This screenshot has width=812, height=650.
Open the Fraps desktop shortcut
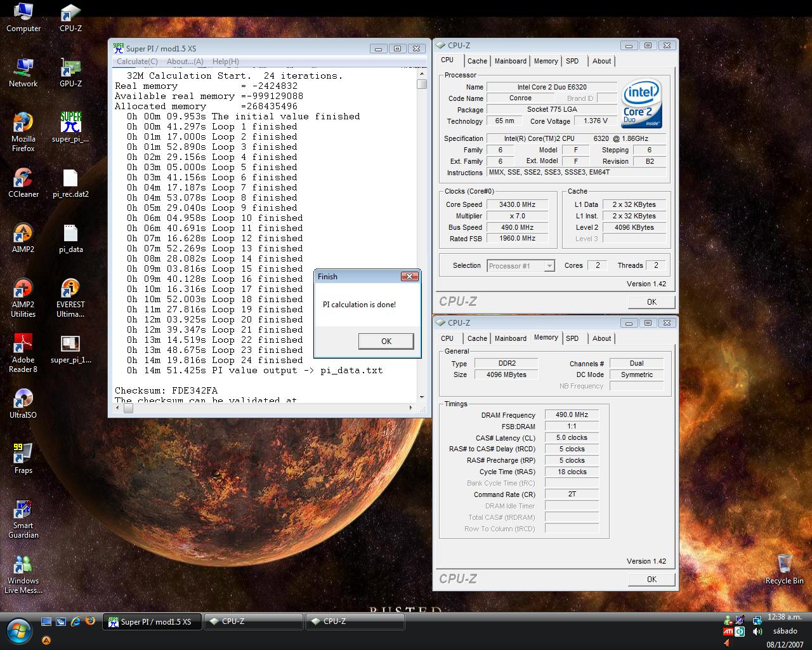pyautogui.click(x=23, y=459)
